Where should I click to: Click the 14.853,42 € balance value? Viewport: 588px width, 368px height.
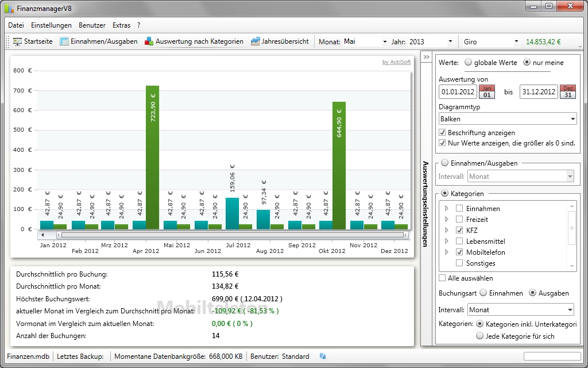point(543,41)
